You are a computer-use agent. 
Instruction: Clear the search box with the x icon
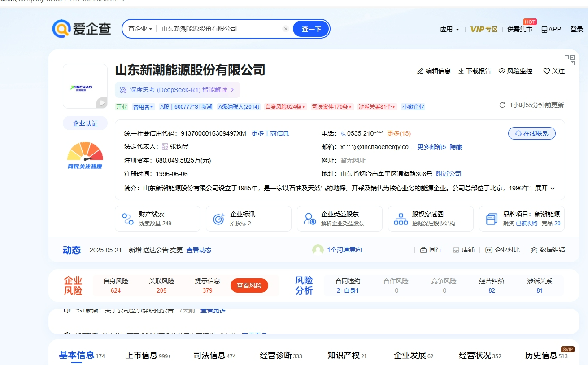(x=286, y=29)
